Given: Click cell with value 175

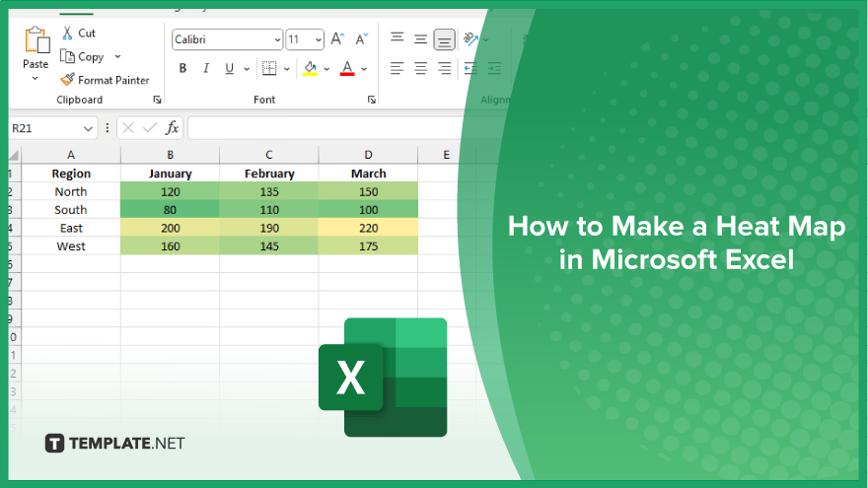Looking at the screenshot, I should (368, 246).
